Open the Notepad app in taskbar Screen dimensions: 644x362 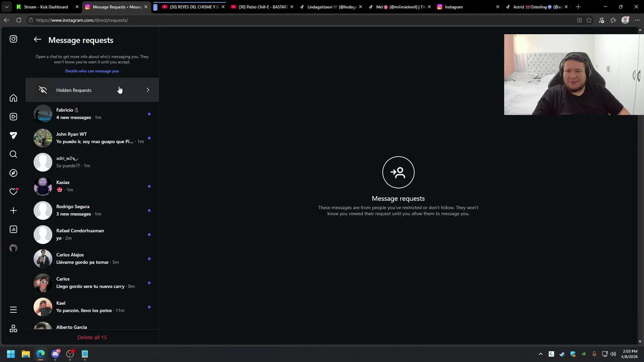(x=85, y=354)
